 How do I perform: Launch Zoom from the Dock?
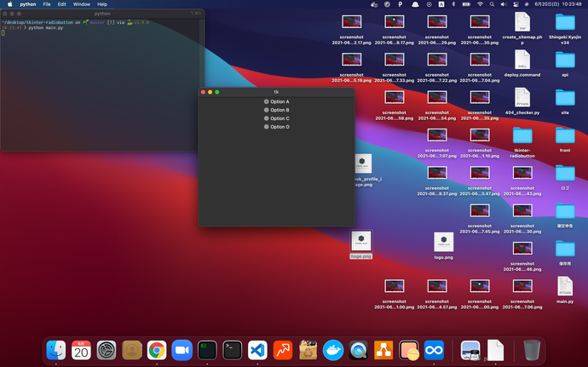[x=182, y=350]
